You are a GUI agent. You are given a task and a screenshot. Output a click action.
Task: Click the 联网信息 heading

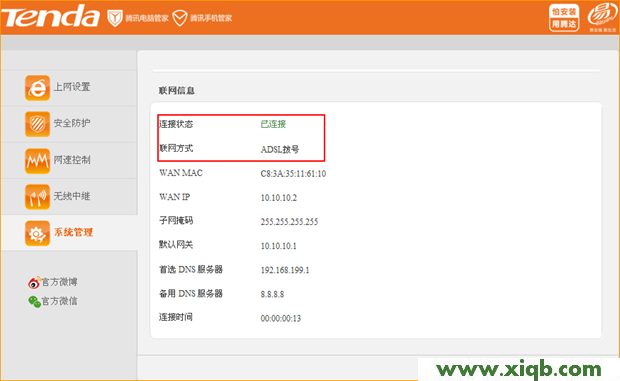(x=176, y=91)
